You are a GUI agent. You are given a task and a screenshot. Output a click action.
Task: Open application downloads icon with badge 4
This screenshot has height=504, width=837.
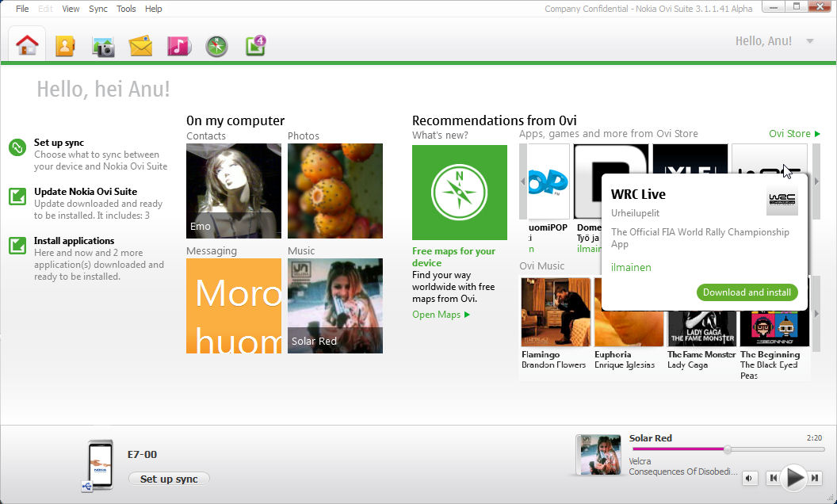coord(254,44)
